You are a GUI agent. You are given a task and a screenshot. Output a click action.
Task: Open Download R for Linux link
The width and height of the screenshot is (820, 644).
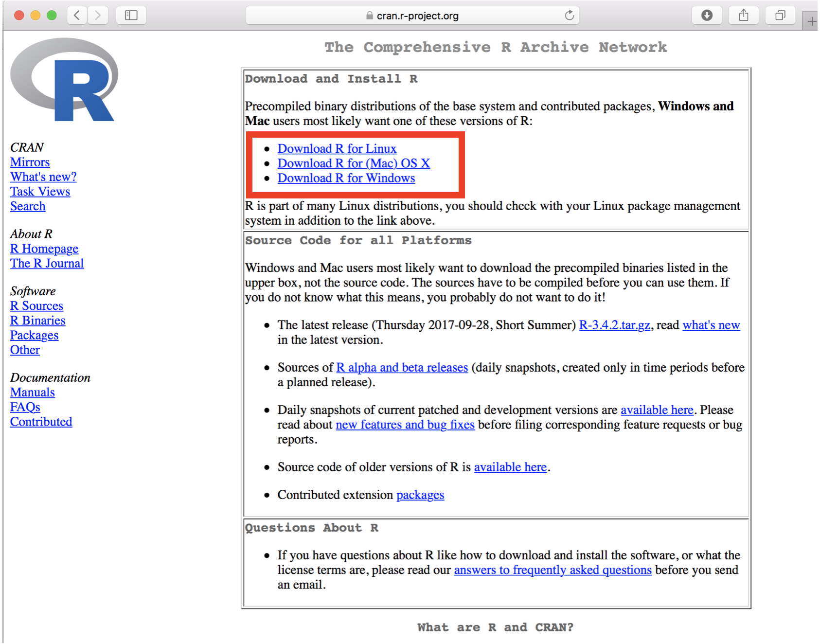tap(337, 149)
